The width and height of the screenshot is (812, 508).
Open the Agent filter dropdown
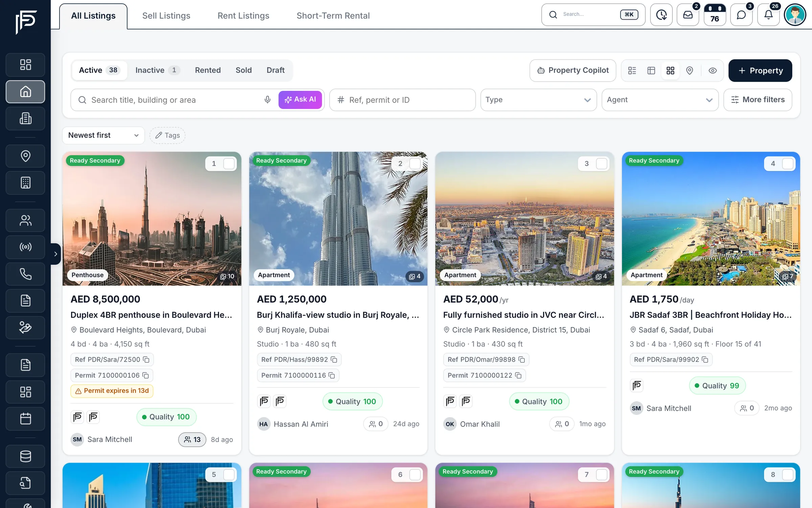[660, 100]
